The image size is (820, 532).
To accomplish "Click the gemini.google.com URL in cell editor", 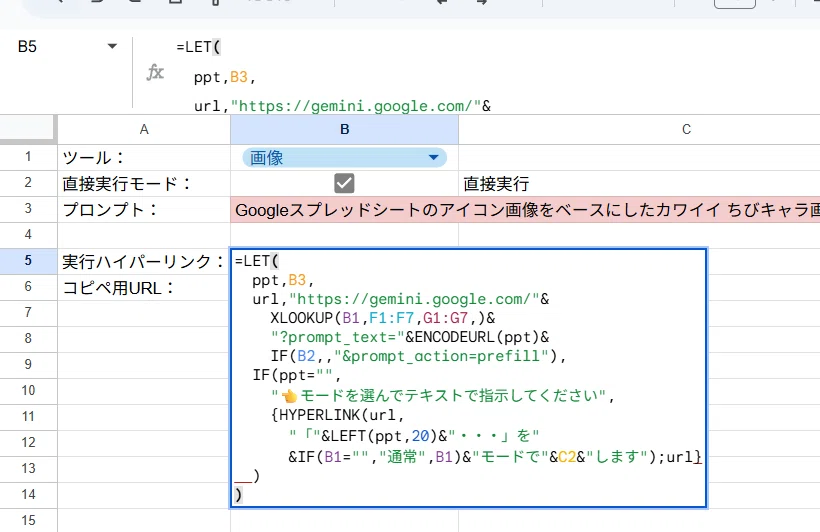I will coord(414,299).
